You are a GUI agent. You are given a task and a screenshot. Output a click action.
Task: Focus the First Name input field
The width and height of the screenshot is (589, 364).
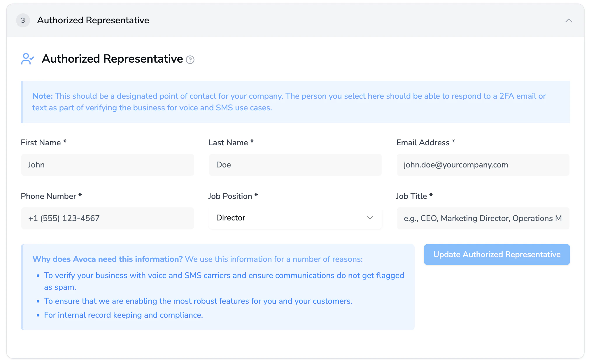107,165
